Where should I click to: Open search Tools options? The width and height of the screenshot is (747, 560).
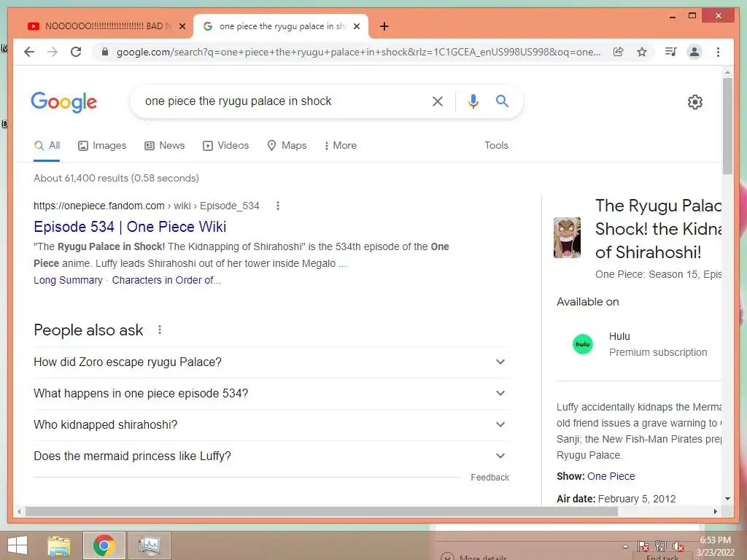tap(496, 146)
